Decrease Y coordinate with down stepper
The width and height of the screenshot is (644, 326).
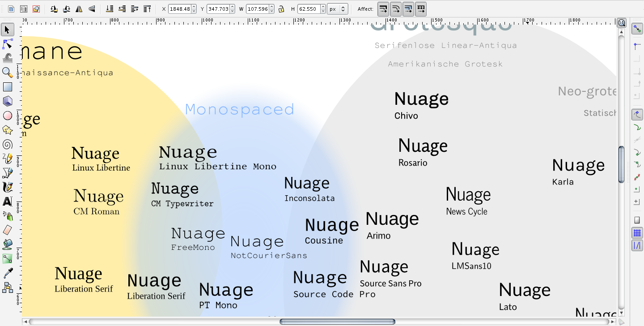pos(233,11)
